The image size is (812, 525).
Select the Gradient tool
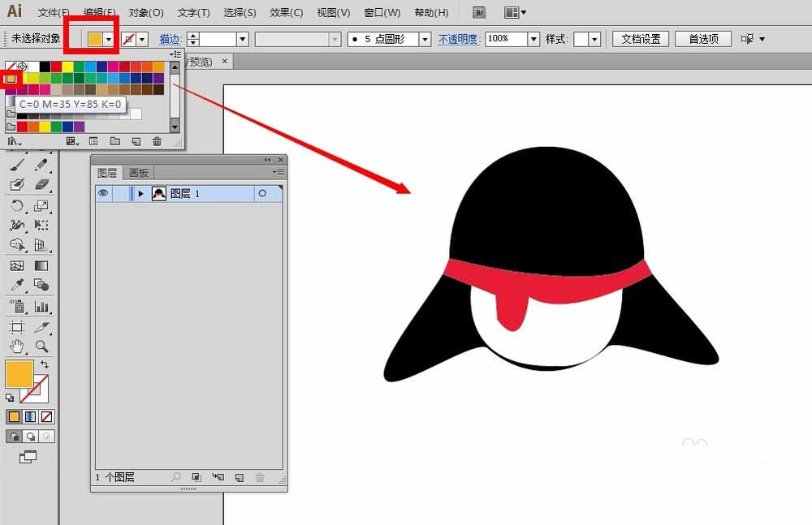(41, 265)
